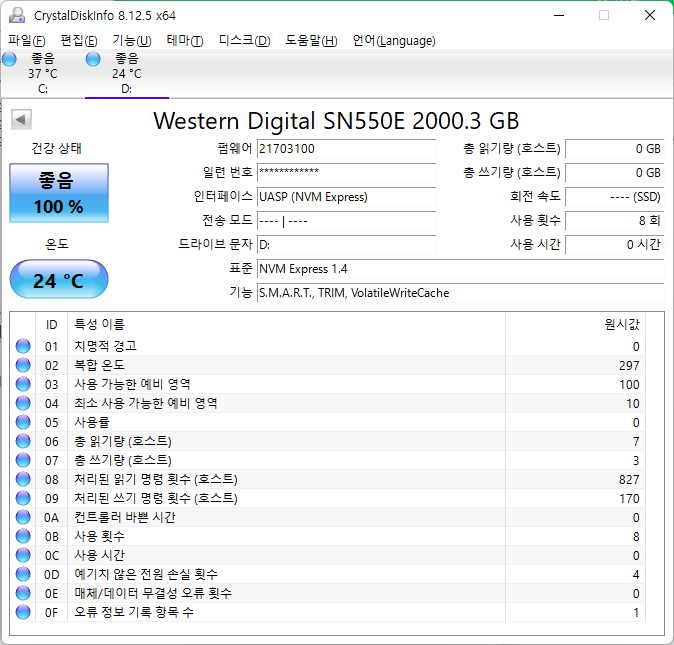Click status orb for 0A 컨트롤러 바쁜 시간
674x645 pixels.
(23, 517)
